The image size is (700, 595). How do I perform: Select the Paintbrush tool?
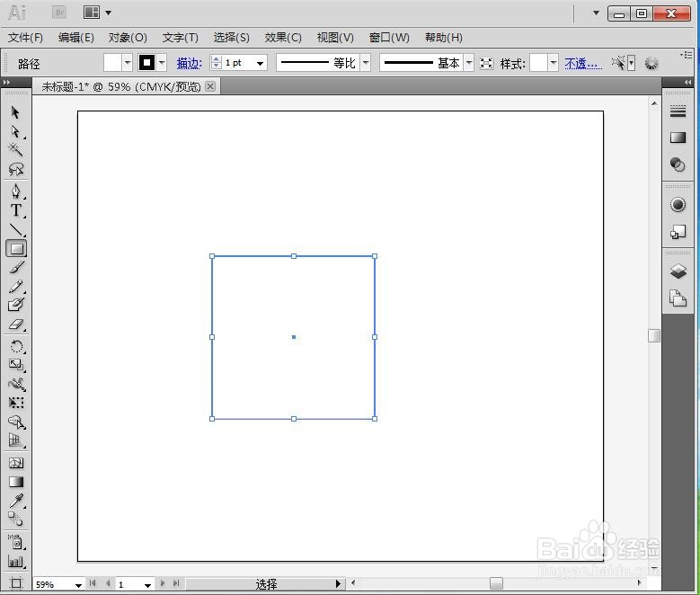tap(15, 268)
